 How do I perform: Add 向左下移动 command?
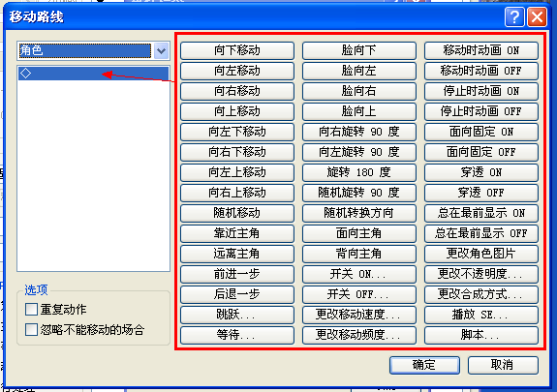coord(237,132)
